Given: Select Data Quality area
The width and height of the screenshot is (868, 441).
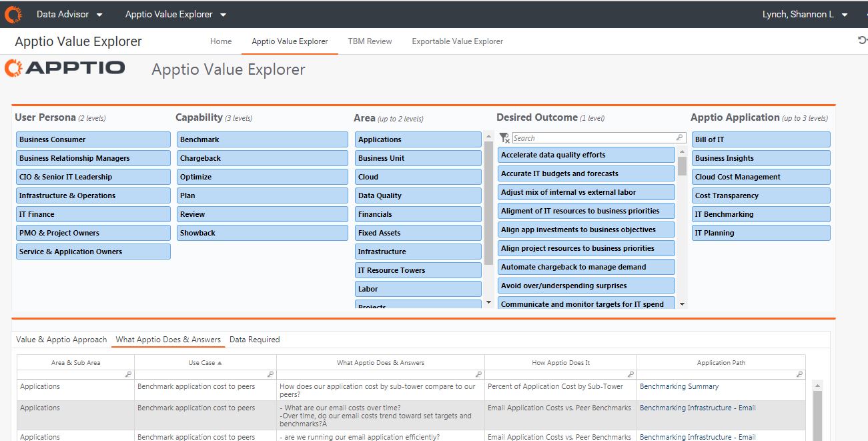Looking at the screenshot, I should 418,195.
